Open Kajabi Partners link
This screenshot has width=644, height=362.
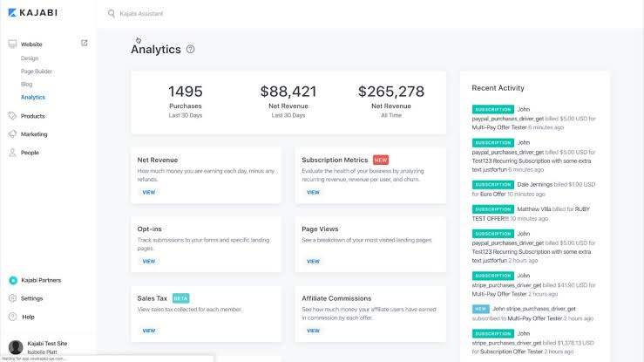click(41, 280)
